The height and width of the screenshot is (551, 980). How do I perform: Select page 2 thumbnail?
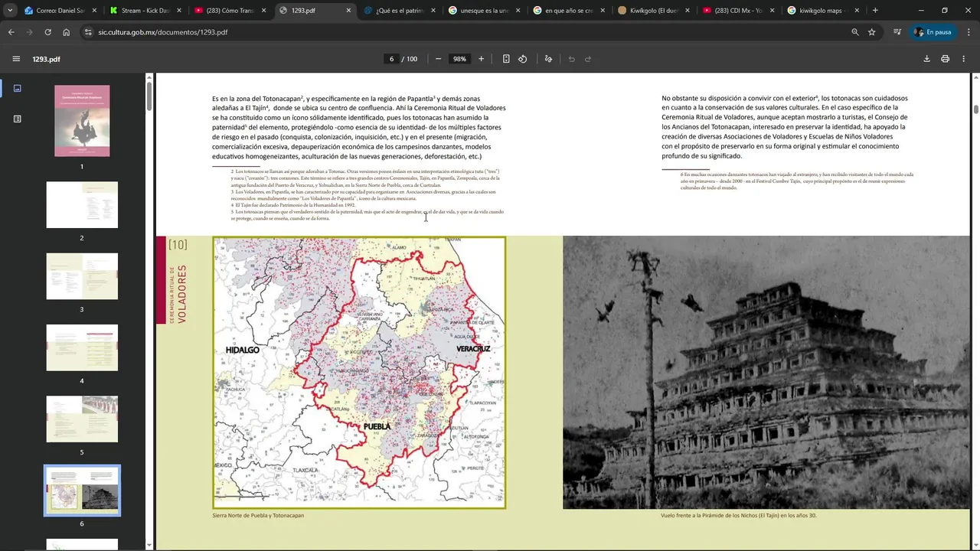point(82,204)
